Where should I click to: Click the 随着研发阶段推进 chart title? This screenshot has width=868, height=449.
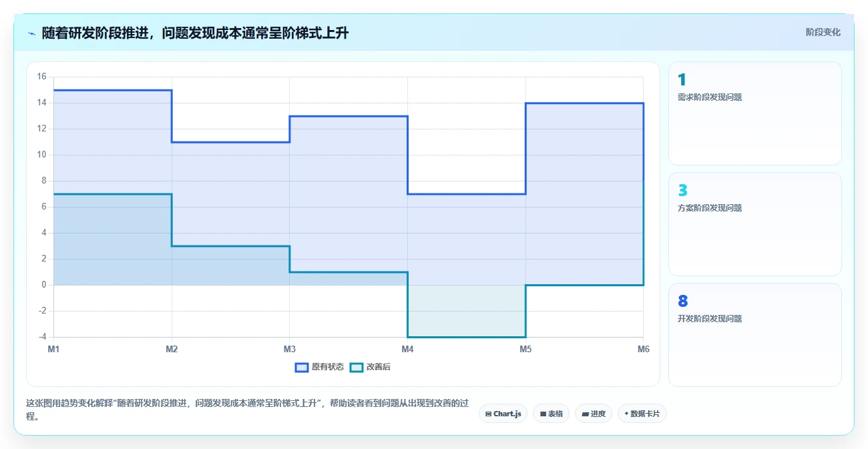pos(195,33)
